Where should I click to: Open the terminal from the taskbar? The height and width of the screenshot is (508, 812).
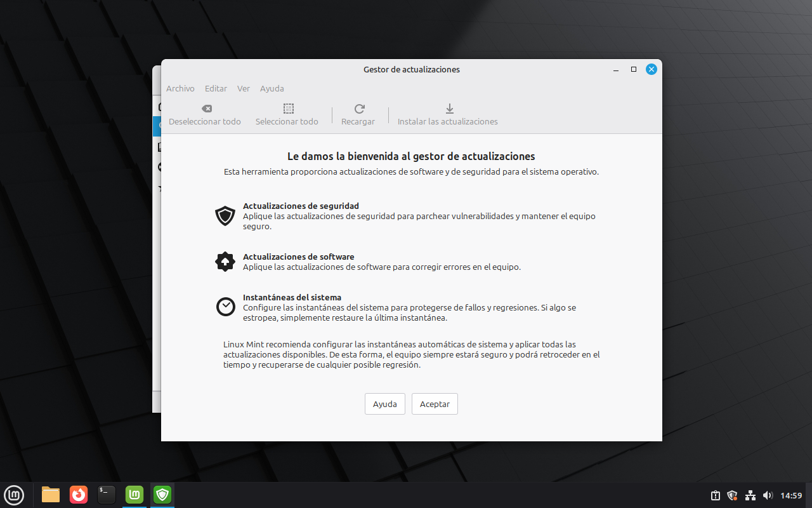click(x=107, y=494)
